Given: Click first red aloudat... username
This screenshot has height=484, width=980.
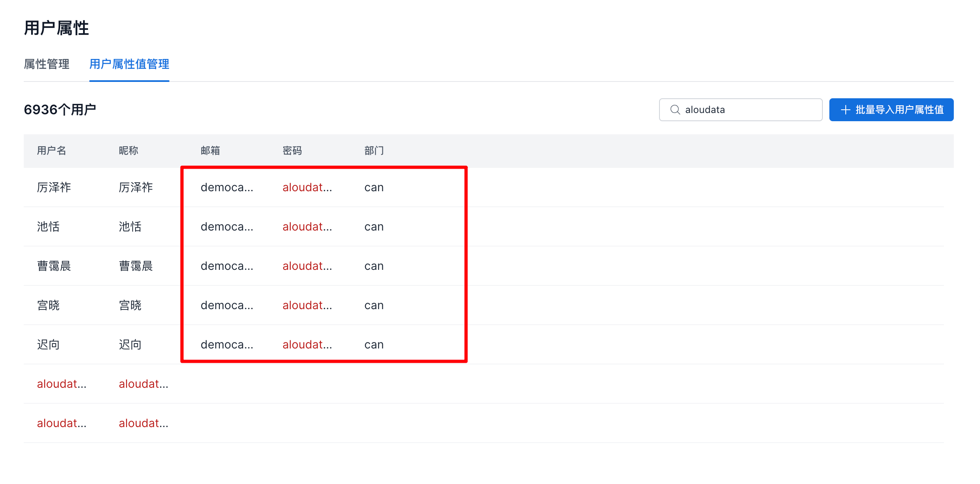Looking at the screenshot, I should click(61, 384).
